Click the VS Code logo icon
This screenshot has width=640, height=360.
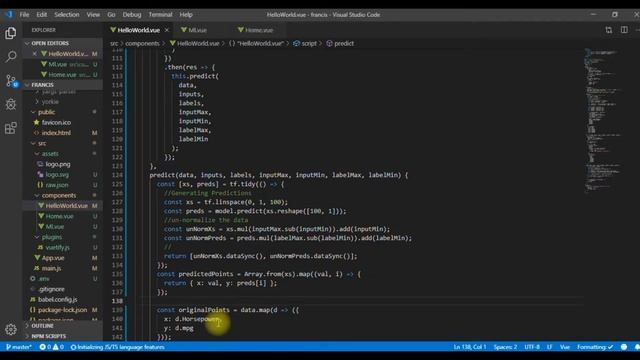9,14
